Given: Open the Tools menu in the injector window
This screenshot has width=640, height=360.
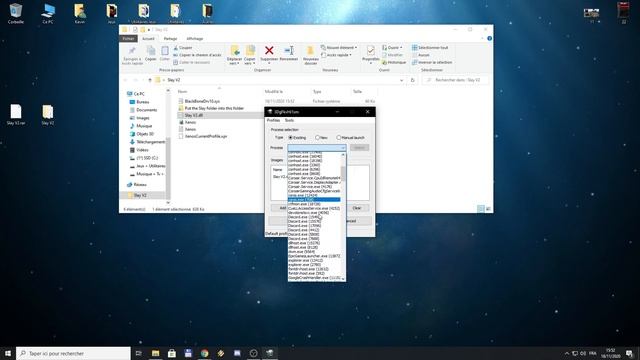Looking at the screenshot, I should (289, 120).
